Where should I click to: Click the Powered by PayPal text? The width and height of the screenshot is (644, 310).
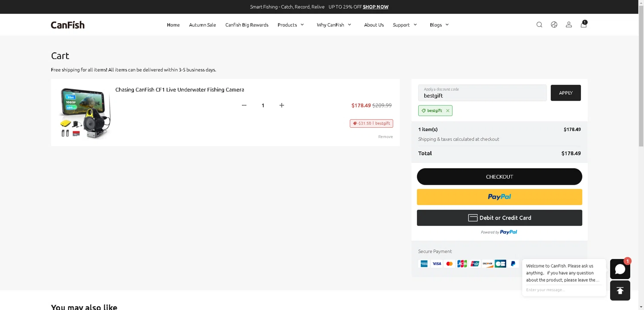click(499, 232)
